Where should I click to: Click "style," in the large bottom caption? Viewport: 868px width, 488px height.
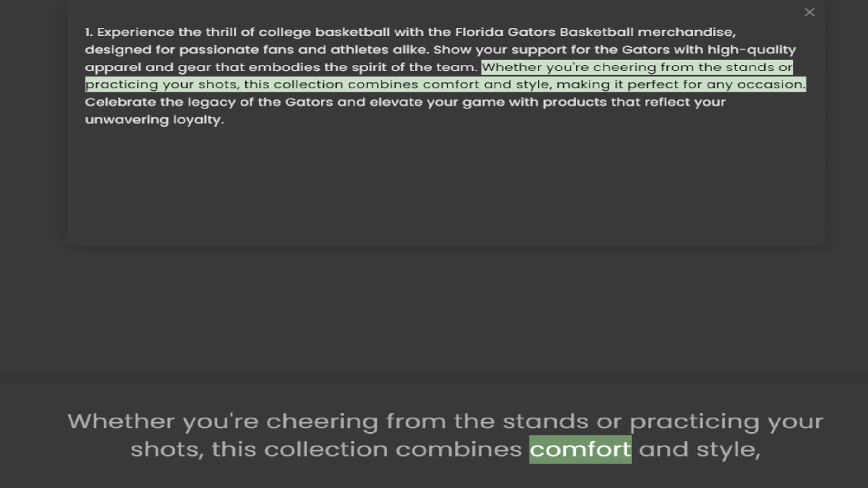coord(728,450)
